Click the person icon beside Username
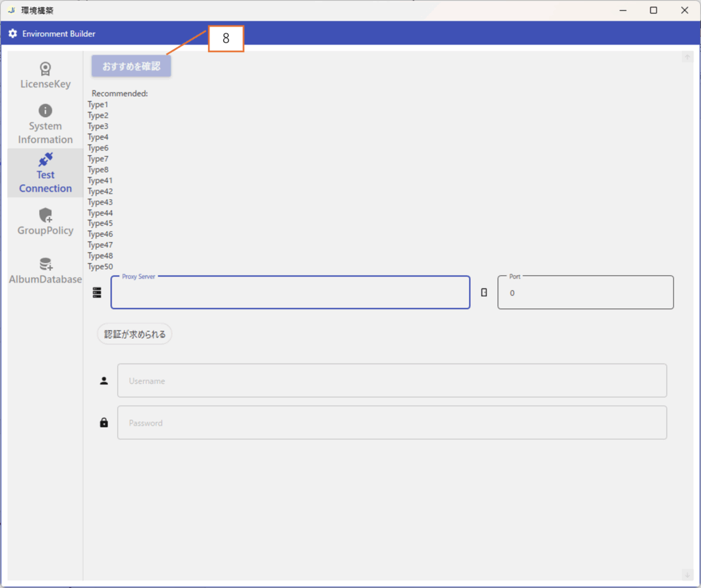This screenshot has height=588, width=701. (104, 381)
